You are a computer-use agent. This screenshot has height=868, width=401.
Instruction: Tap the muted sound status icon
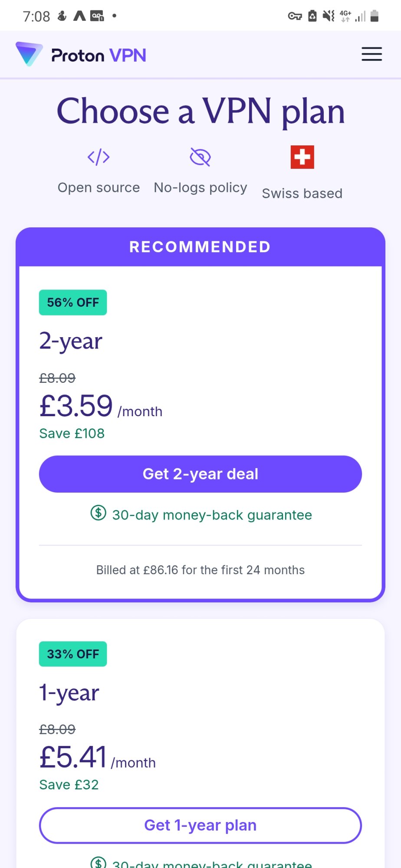point(329,16)
